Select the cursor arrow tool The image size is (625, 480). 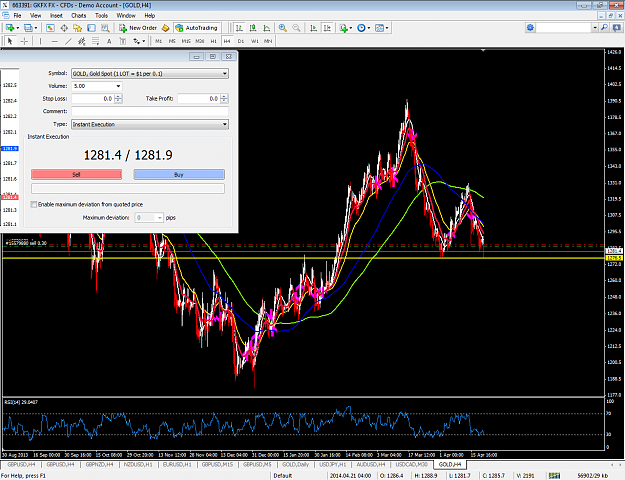tap(10, 41)
